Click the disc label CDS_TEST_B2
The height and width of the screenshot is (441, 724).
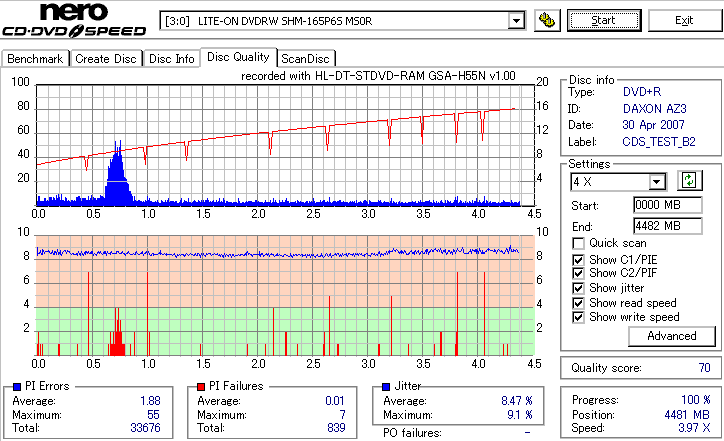click(659, 142)
